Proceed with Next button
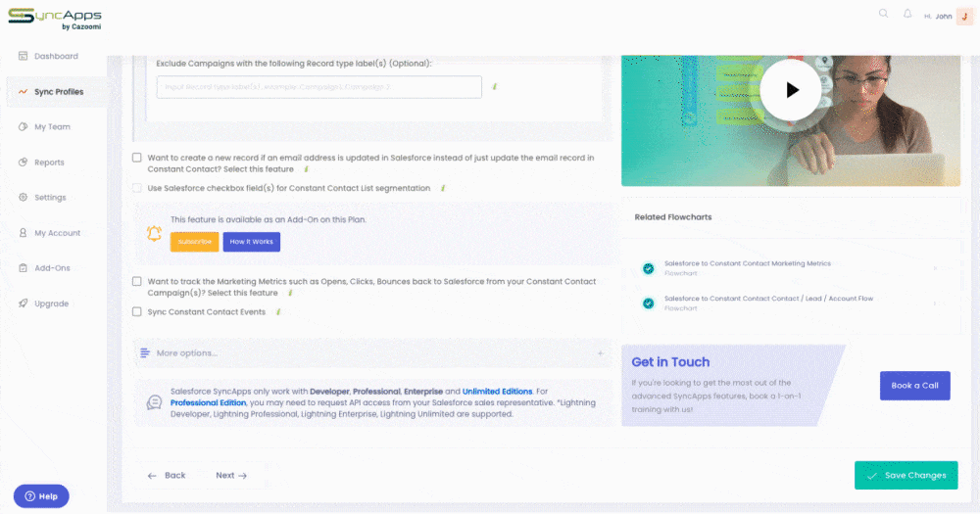 (x=231, y=475)
